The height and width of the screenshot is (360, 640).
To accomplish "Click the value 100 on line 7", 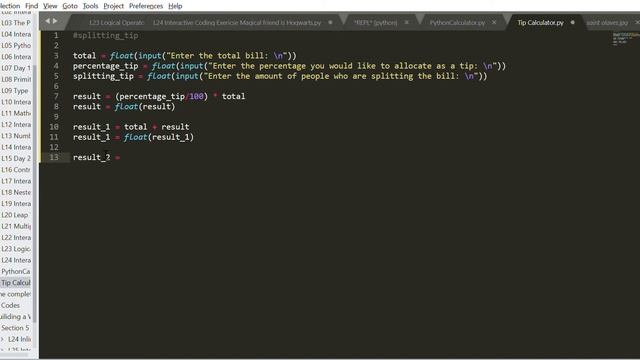I will 196,96.
